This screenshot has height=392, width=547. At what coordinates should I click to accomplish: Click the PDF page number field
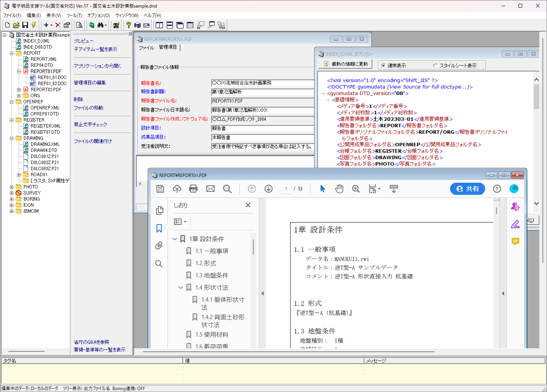coord(286,189)
